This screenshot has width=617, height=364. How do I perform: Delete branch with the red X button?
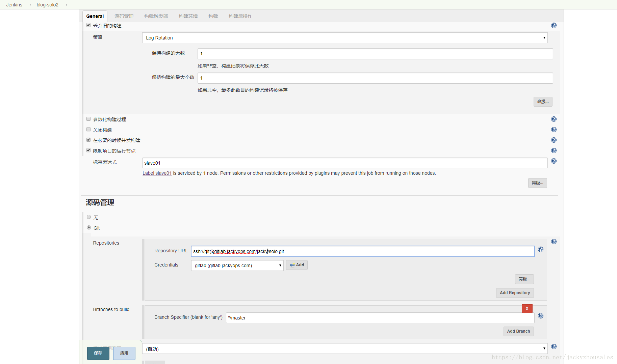pos(527,308)
